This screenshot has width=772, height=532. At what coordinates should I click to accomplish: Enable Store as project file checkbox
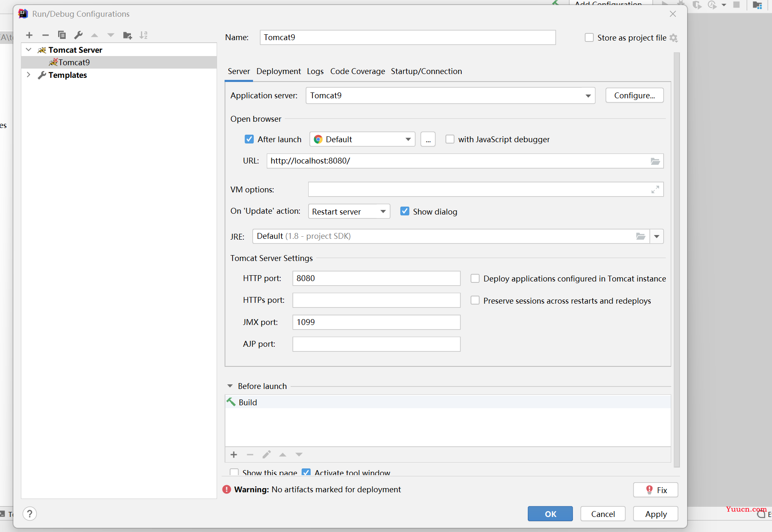click(x=589, y=38)
